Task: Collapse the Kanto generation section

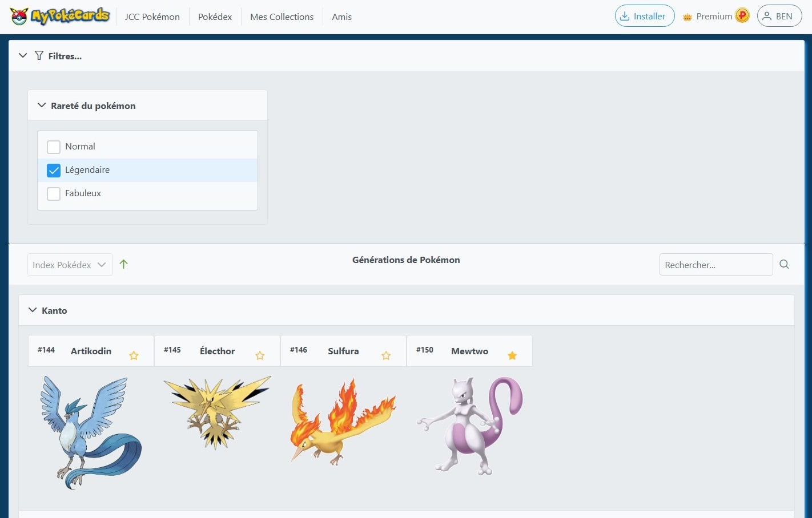Action: (x=33, y=310)
